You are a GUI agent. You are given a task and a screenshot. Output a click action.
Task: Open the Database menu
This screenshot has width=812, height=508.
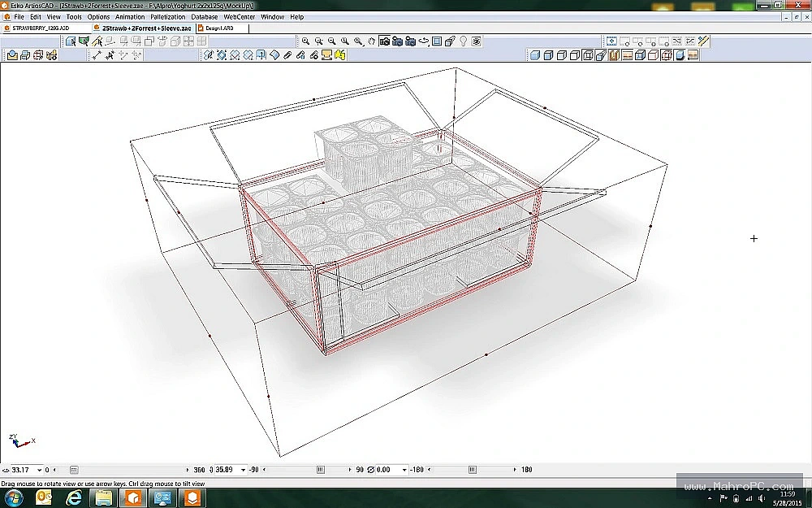pos(204,16)
